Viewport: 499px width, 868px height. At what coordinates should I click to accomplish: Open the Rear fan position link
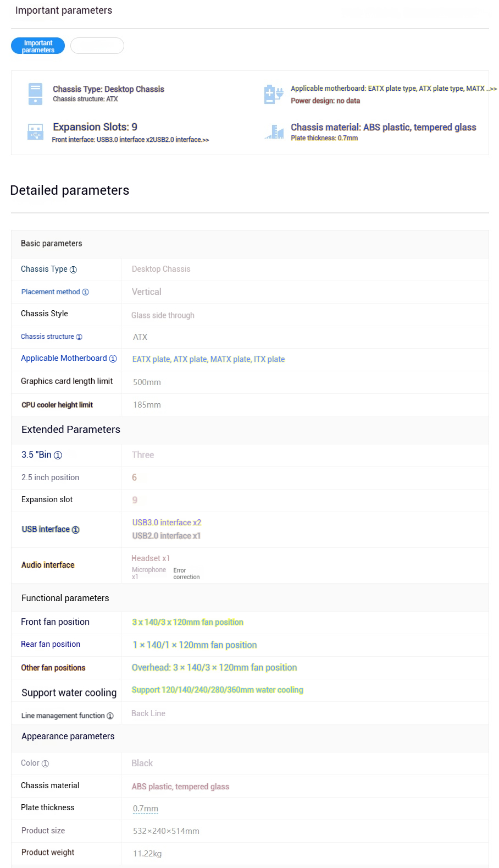pyautogui.click(x=51, y=644)
